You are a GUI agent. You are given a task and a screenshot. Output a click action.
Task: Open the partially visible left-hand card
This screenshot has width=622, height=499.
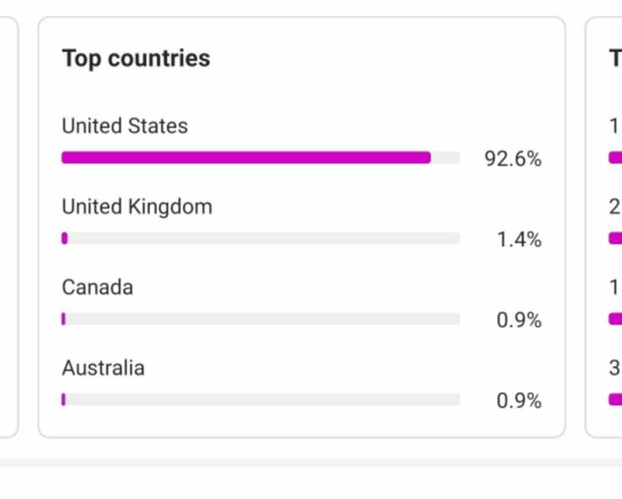click(x=9, y=227)
